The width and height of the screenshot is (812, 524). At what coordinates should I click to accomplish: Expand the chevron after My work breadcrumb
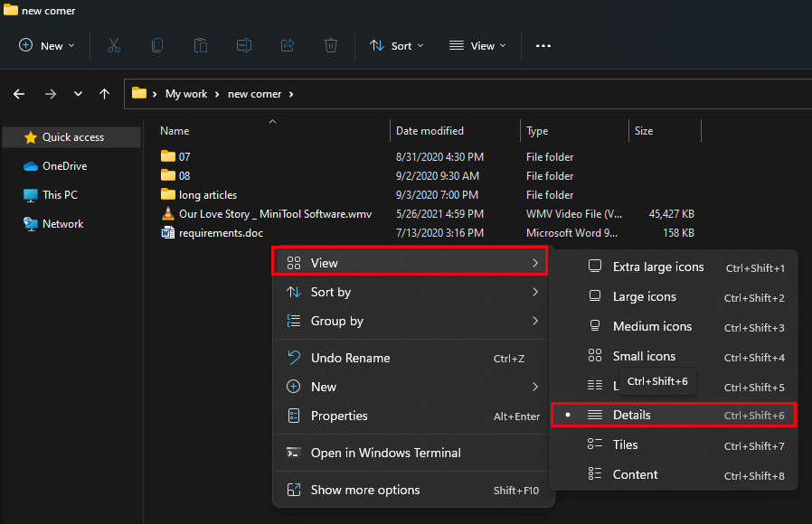pyautogui.click(x=217, y=94)
